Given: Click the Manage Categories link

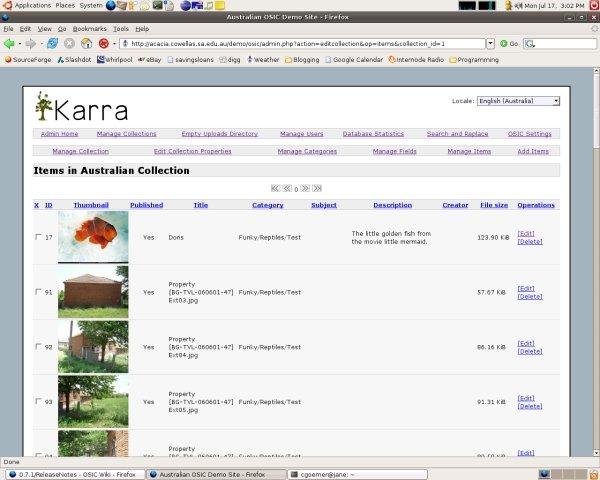Looking at the screenshot, I should point(307,151).
